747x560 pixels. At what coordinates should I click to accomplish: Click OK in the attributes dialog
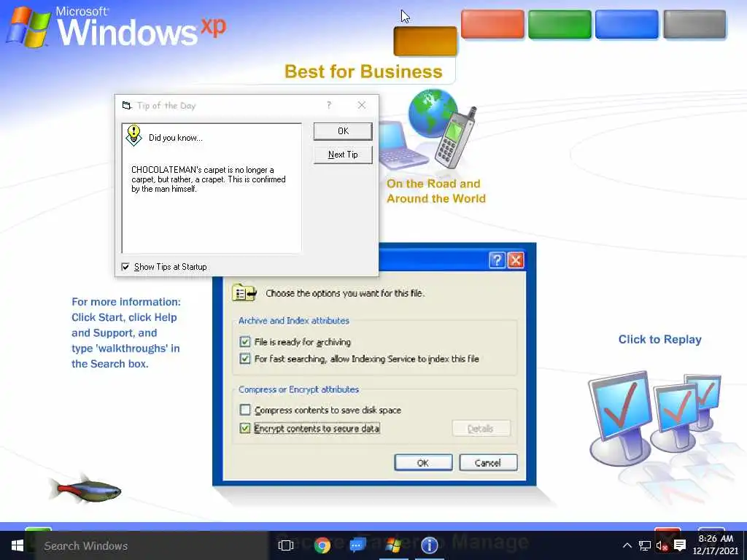click(423, 462)
